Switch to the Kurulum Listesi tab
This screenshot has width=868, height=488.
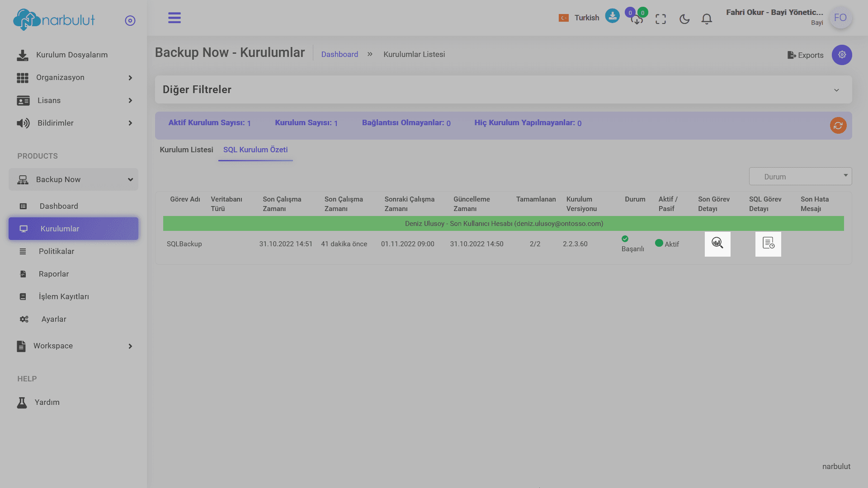[x=186, y=150]
